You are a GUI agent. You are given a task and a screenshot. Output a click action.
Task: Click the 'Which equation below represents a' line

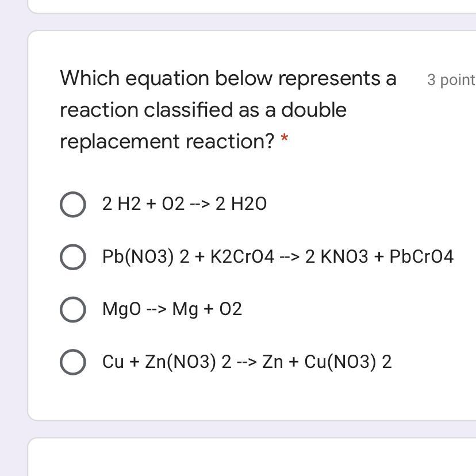[228, 78]
